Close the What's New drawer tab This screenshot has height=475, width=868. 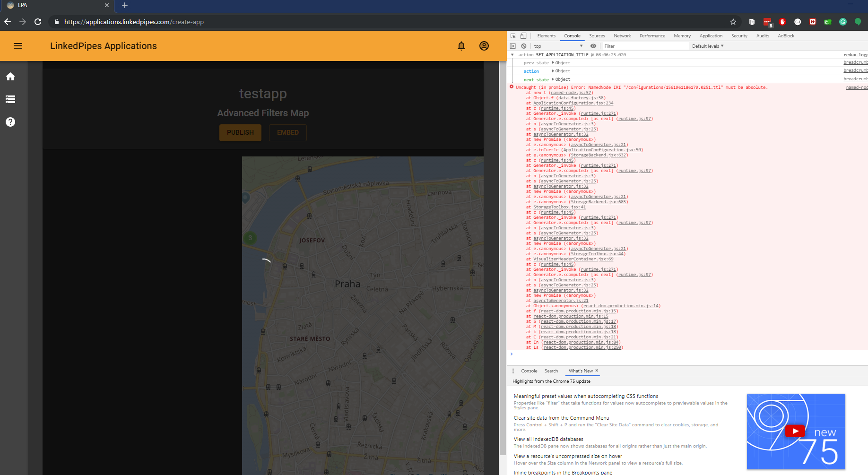point(597,371)
